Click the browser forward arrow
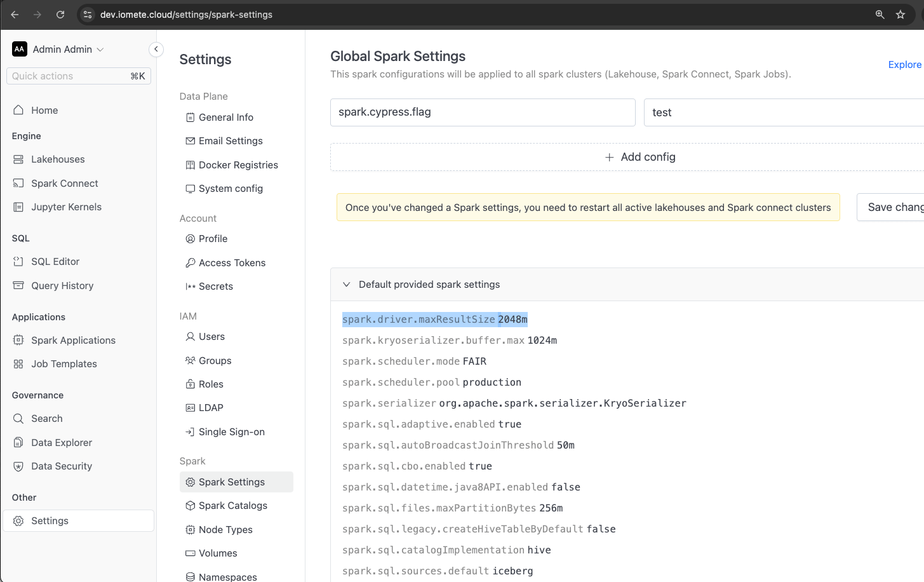Image resolution: width=924 pixels, height=582 pixels. (37, 15)
